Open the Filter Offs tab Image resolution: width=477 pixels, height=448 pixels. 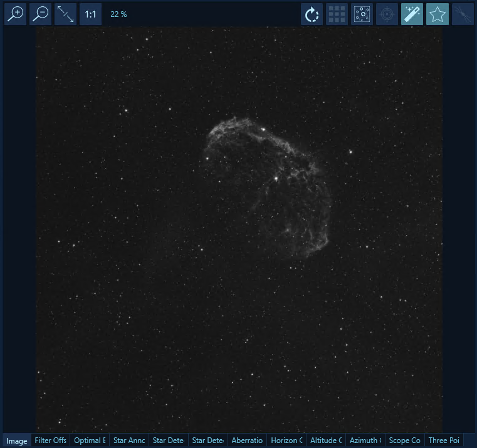pos(51,440)
